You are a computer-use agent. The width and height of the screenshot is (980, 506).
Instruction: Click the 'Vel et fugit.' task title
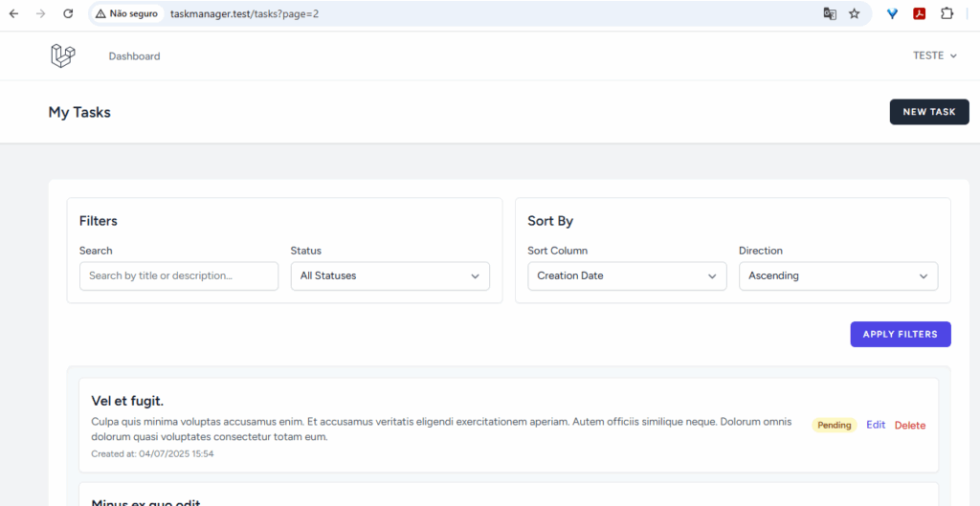pyautogui.click(x=127, y=401)
